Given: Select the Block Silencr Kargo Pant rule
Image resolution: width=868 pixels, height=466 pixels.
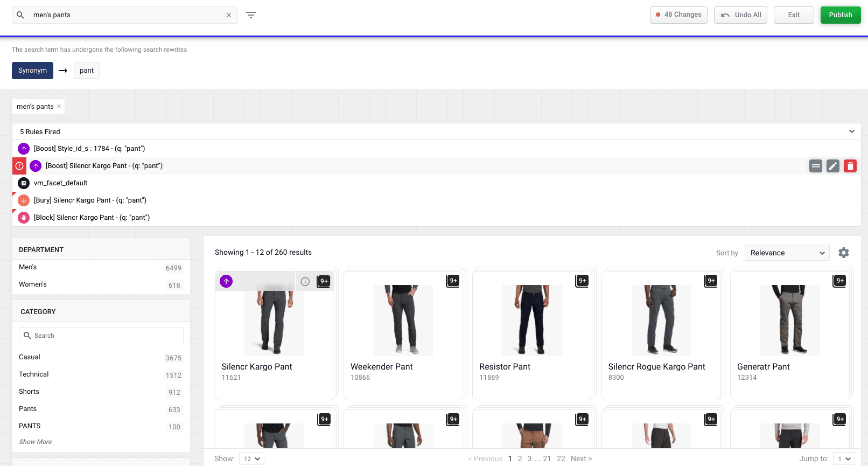Looking at the screenshot, I should click(x=92, y=218).
